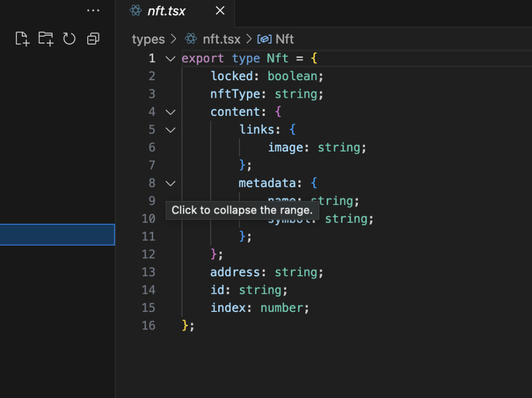This screenshot has width=532, height=398.
Task: Click the 'locked' property on line 2
Action: point(232,76)
